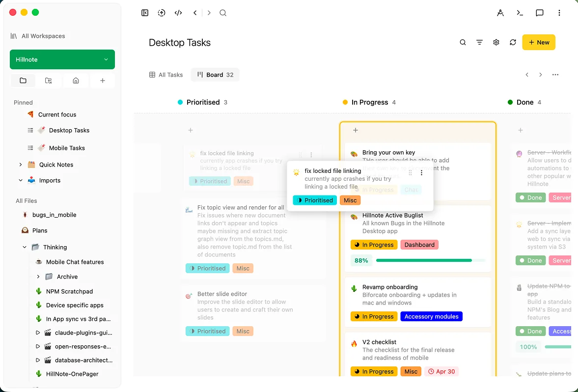The height and width of the screenshot is (392, 578).
Task: Click the plus icon in sidebar tabs
Action: [x=103, y=81]
